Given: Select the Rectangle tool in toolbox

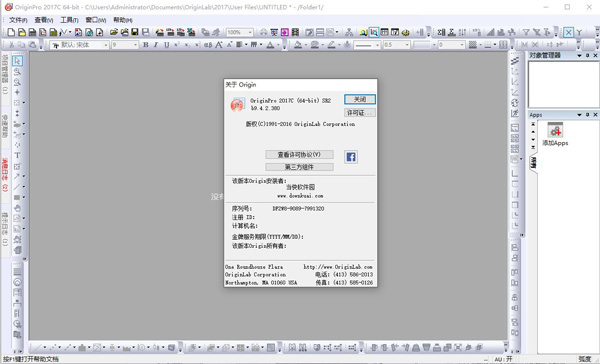Looking at the screenshot, I should [x=16, y=198].
